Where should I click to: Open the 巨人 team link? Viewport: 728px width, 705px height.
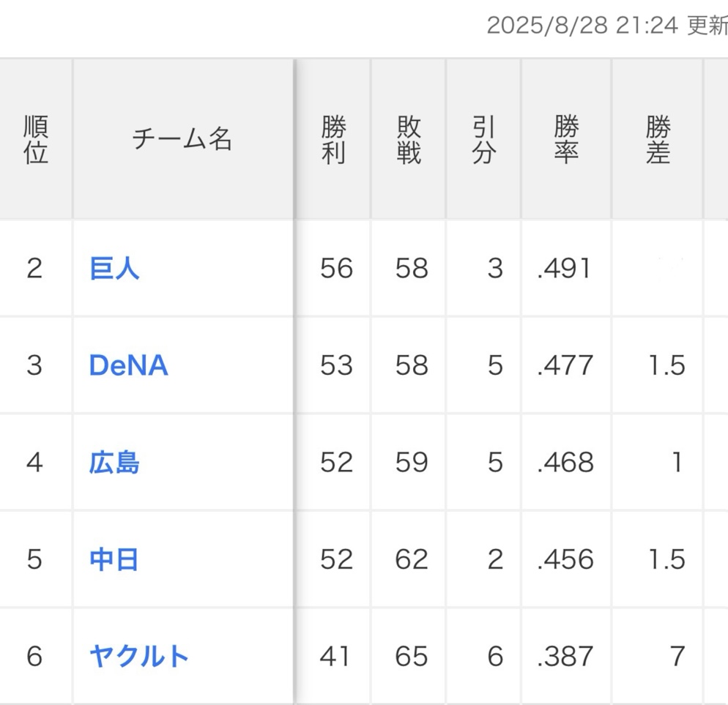click(114, 268)
